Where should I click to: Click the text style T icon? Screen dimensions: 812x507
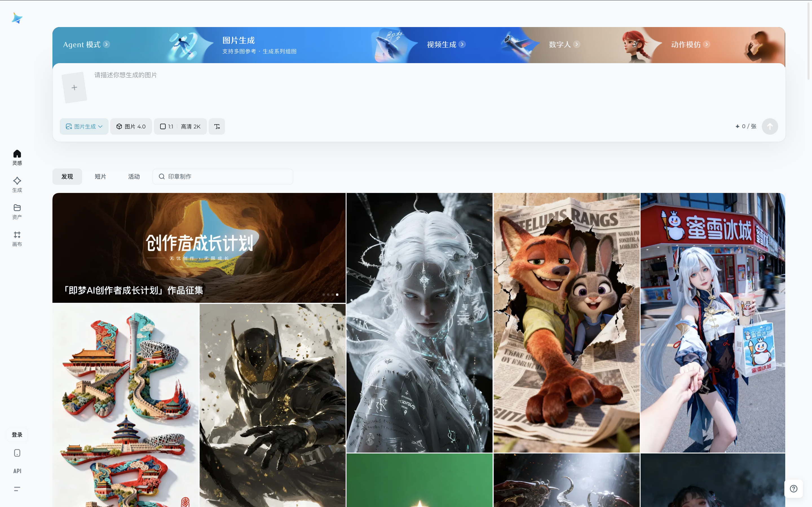(x=217, y=126)
